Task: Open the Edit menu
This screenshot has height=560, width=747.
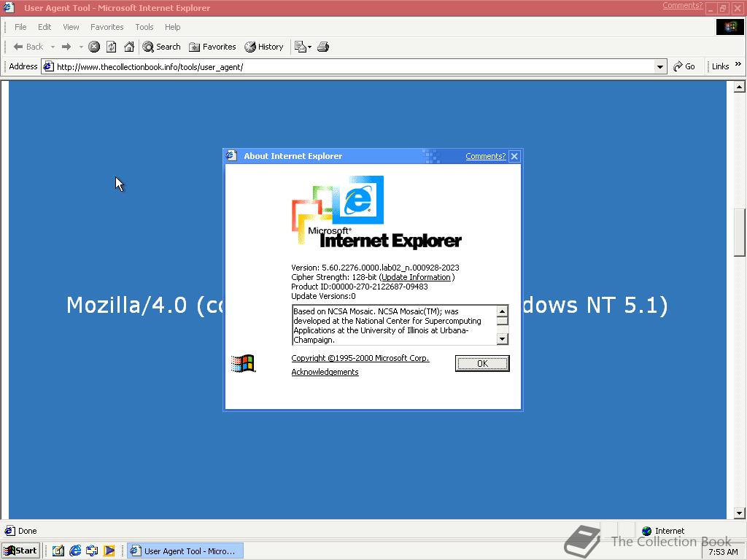Action: [x=44, y=27]
